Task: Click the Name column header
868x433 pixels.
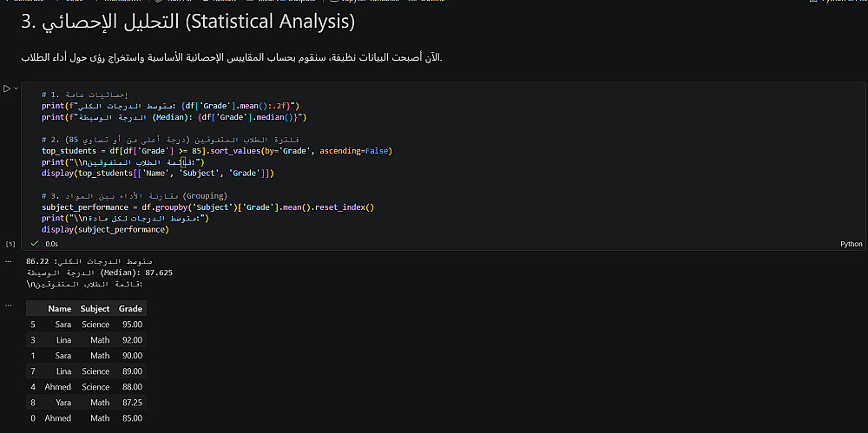Action: pyautogui.click(x=60, y=309)
